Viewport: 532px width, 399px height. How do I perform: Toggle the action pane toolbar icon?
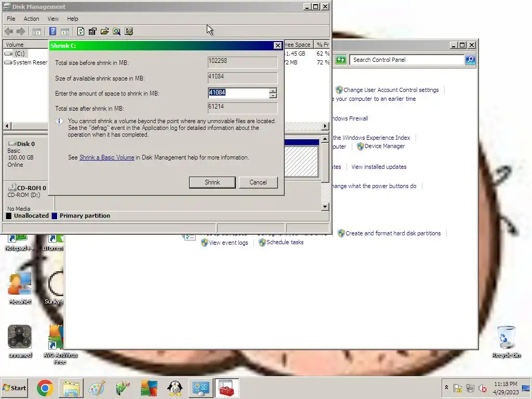coord(65,32)
